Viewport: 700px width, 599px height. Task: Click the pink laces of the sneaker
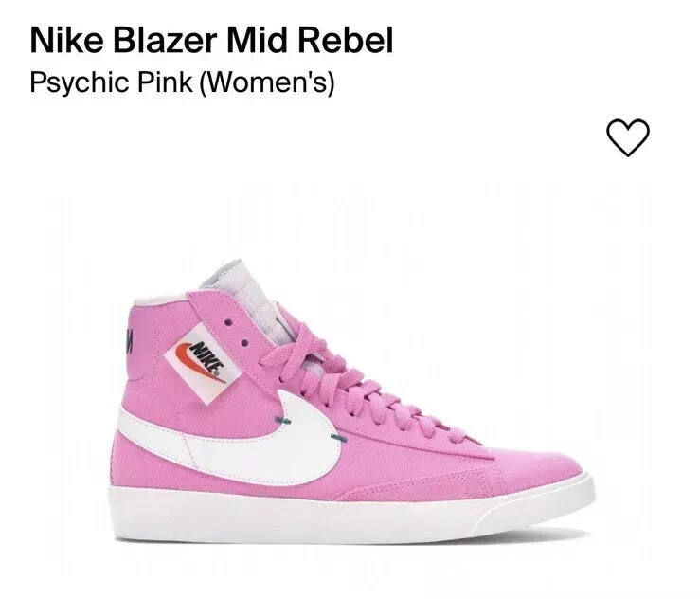coord(357,385)
